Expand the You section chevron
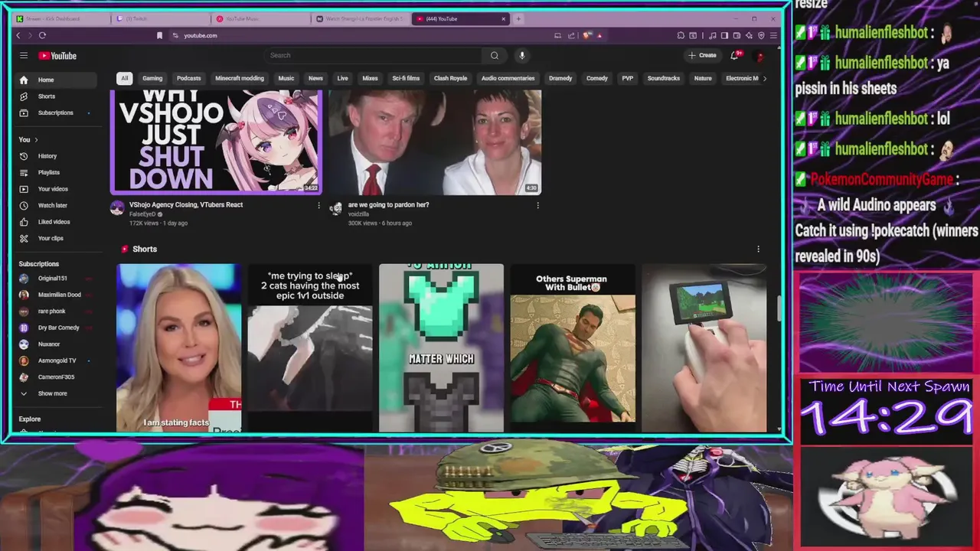The width and height of the screenshot is (980, 551). point(36,139)
